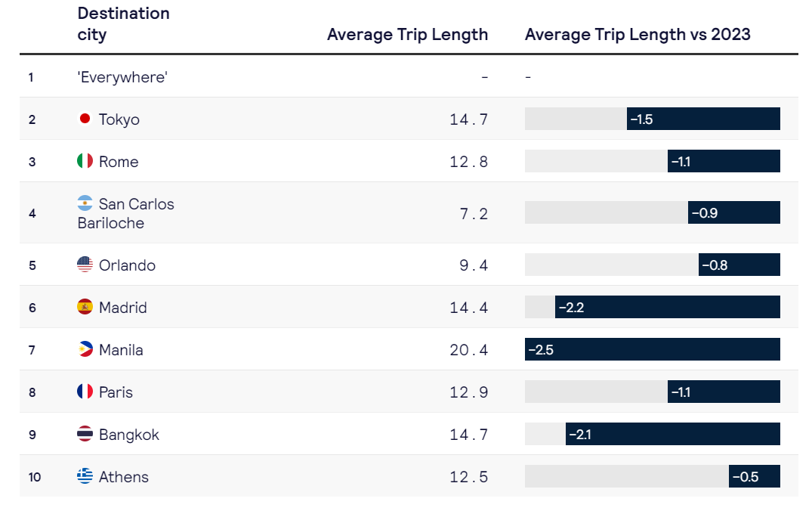
Task: Click the Average Trip Length vs 2023 header
Action: (x=638, y=34)
